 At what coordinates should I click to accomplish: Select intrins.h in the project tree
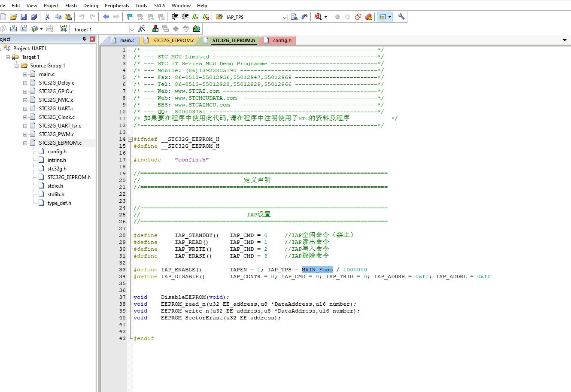pyautogui.click(x=57, y=160)
